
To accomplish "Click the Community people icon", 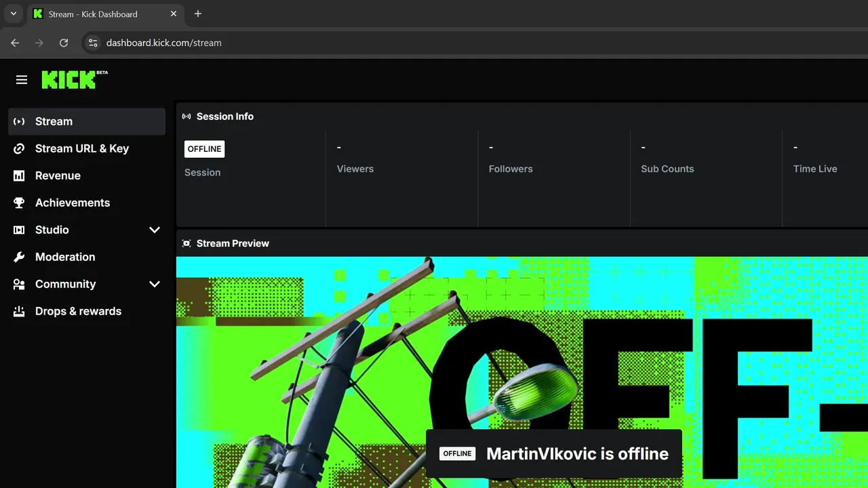I will pos(19,284).
